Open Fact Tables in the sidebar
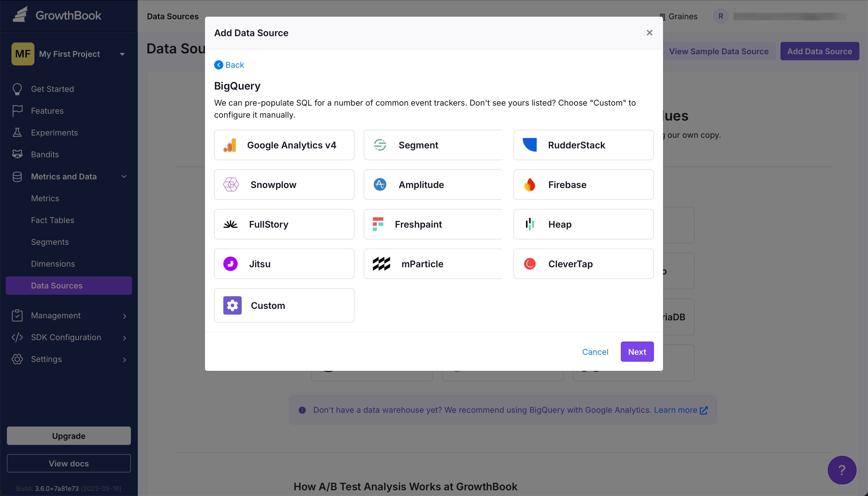This screenshot has width=868, height=496. point(53,220)
